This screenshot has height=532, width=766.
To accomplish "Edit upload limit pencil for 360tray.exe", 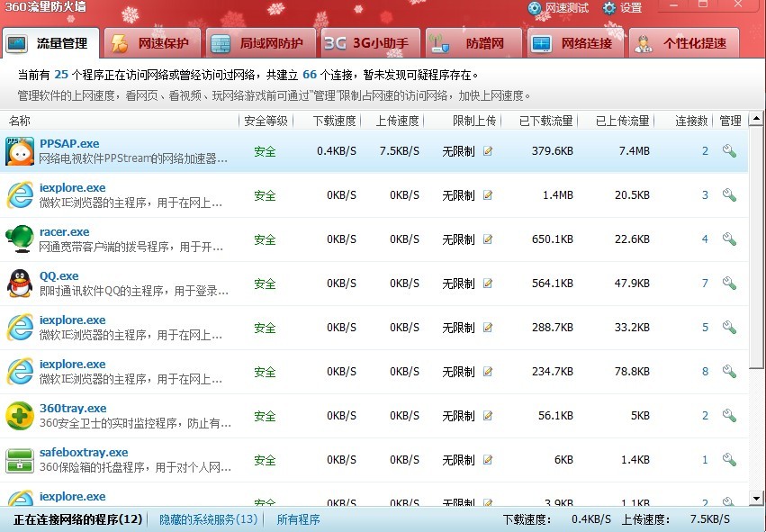I will pyautogui.click(x=488, y=416).
